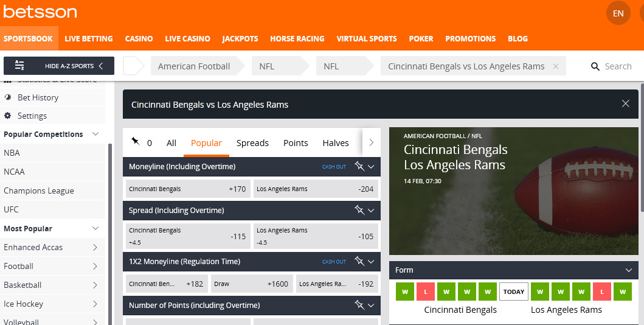Pin the Moneyline (Including Overtime) market
The width and height of the screenshot is (644, 325).
(359, 166)
